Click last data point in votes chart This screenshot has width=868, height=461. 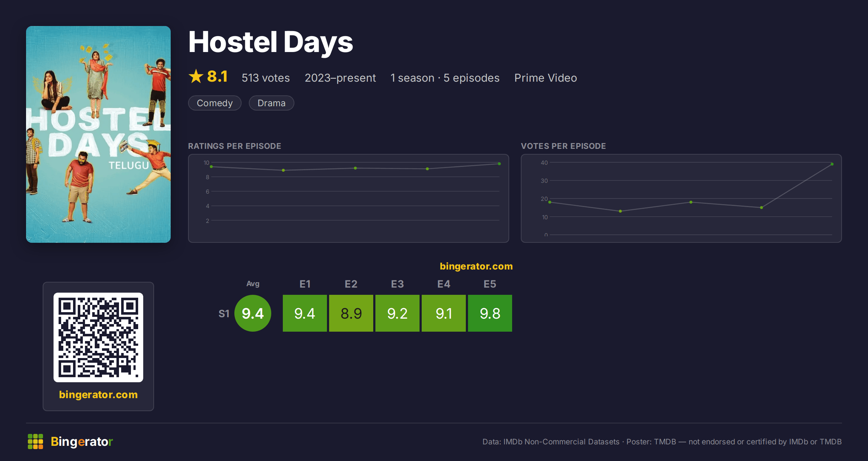[x=832, y=164]
